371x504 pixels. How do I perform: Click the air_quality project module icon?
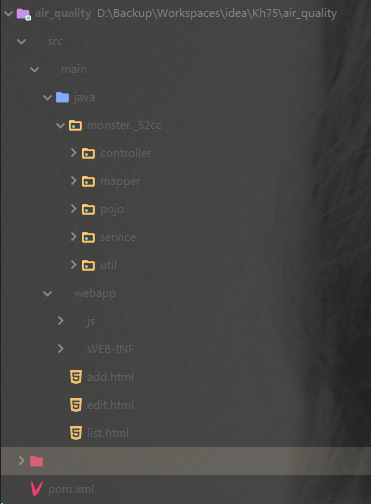tap(24, 14)
